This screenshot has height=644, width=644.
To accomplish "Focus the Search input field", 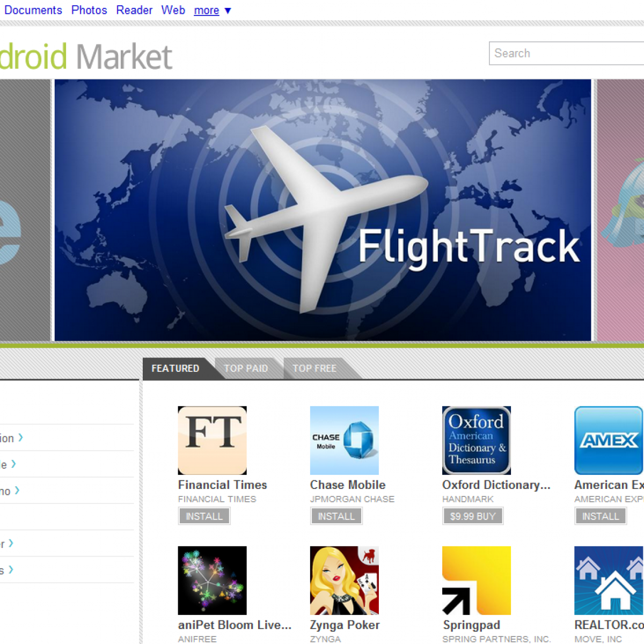I will pos(566,53).
